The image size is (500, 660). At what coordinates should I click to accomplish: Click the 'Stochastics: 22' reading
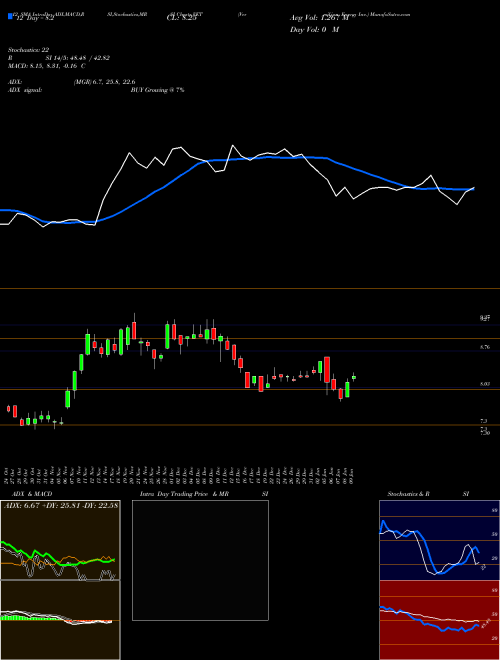pos(29,50)
